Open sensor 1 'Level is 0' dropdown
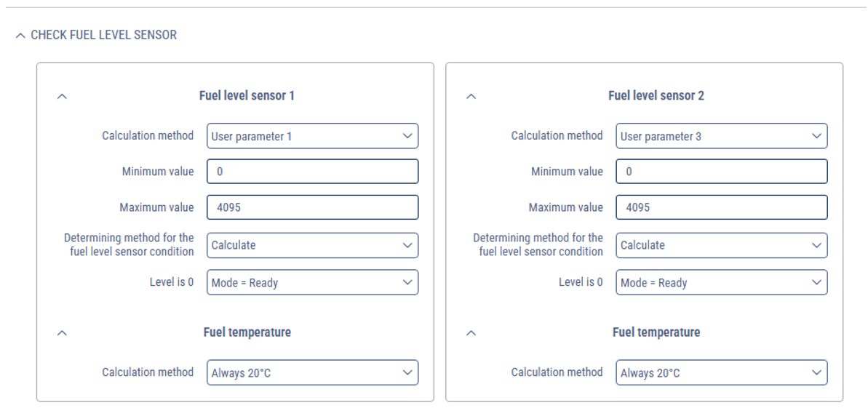The height and width of the screenshot is (416, 868). tap(312, 282)
